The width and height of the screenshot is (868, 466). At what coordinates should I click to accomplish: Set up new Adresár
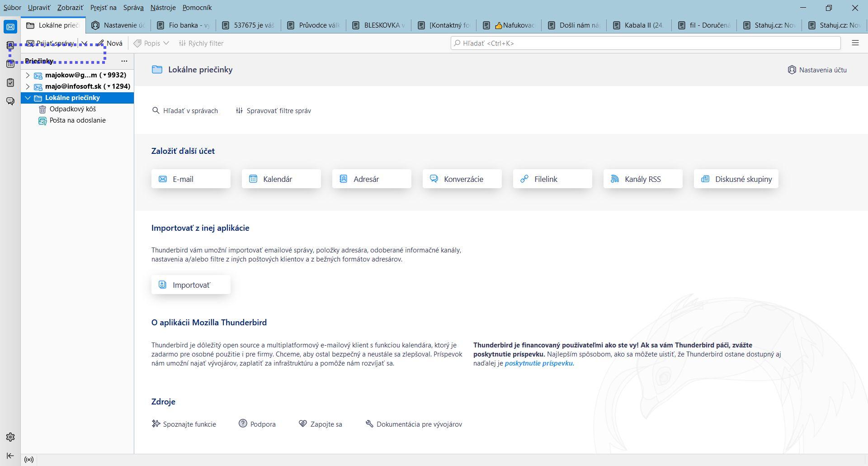(372, 179)
